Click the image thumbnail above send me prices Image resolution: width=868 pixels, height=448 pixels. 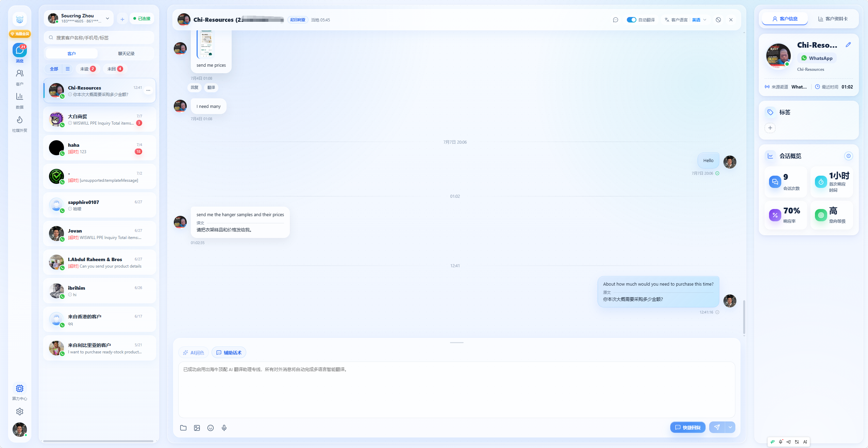206,44
